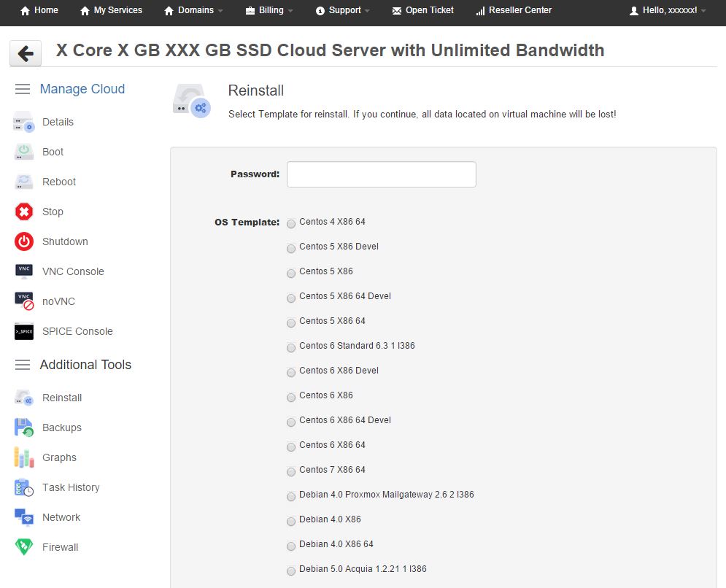Open the VNC Console icon
The height and width of the screenshot is (588, 726).
tap(24, 271)
